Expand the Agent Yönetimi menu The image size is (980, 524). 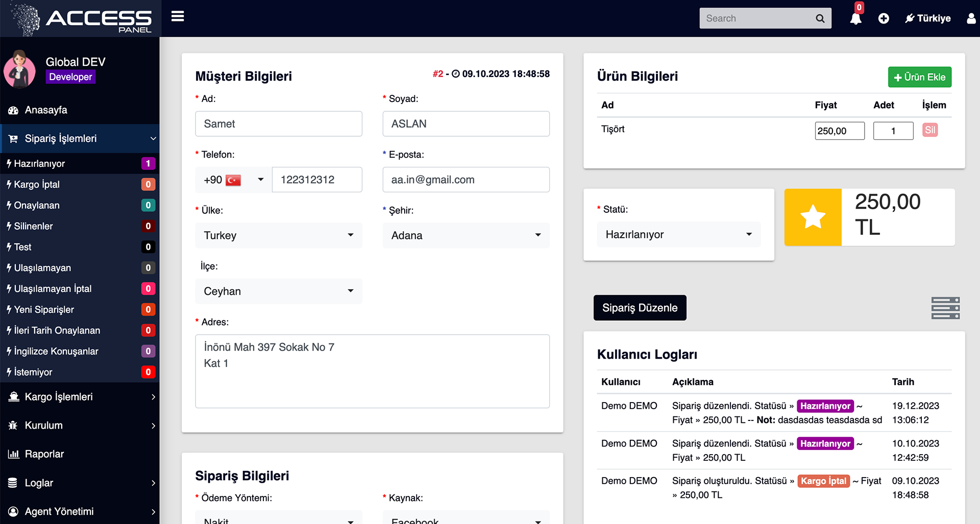[80, 512]
